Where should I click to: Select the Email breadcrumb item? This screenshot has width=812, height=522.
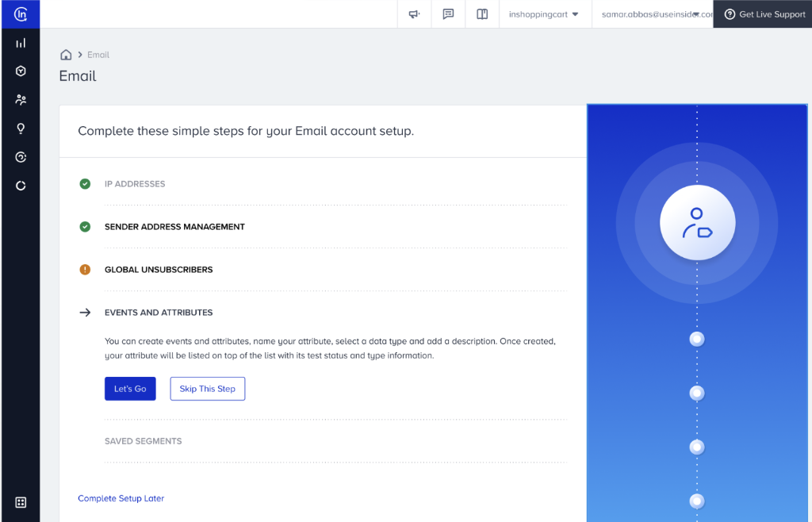coord(98,54)
